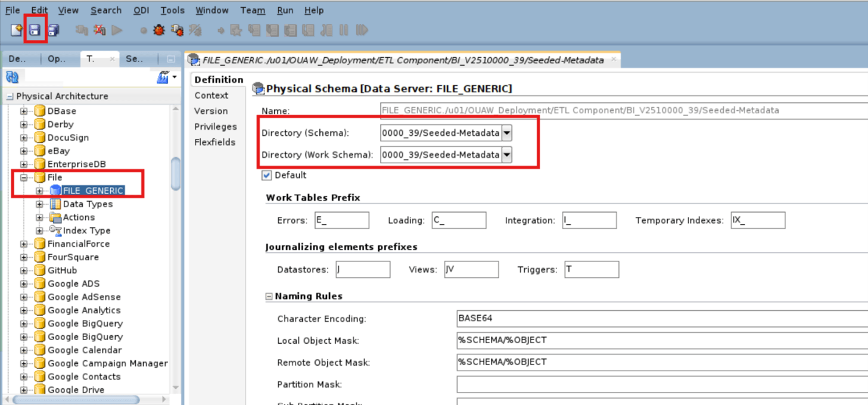Click the Save icon in the toolbar

[35, 30]
